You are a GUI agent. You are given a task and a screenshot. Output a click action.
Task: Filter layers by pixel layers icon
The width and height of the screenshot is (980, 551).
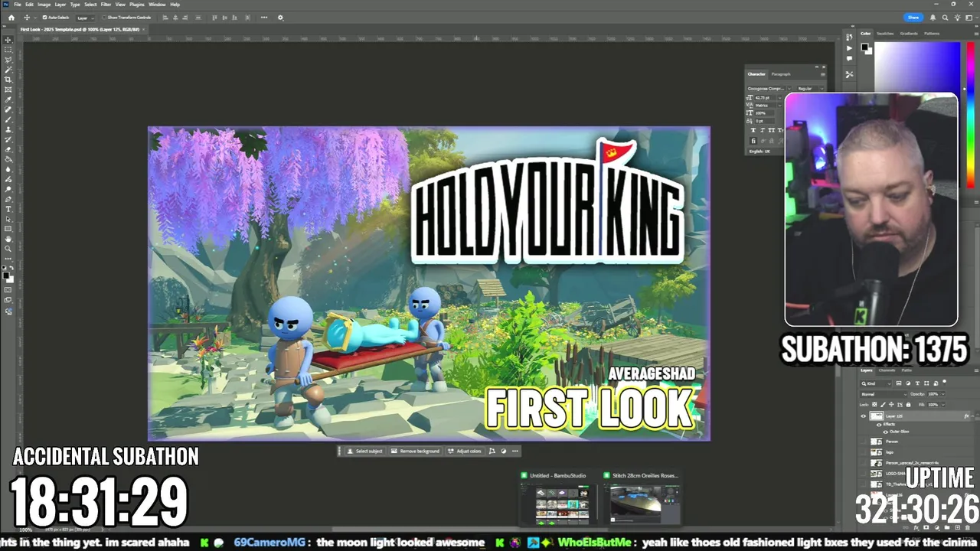899,383
